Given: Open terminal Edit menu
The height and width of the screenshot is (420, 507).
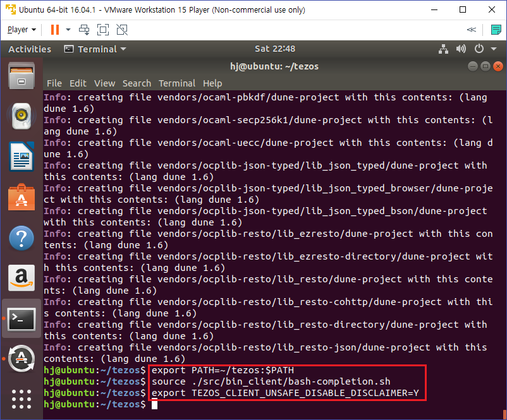Looking at the screenshot, I should click(78, 83).
